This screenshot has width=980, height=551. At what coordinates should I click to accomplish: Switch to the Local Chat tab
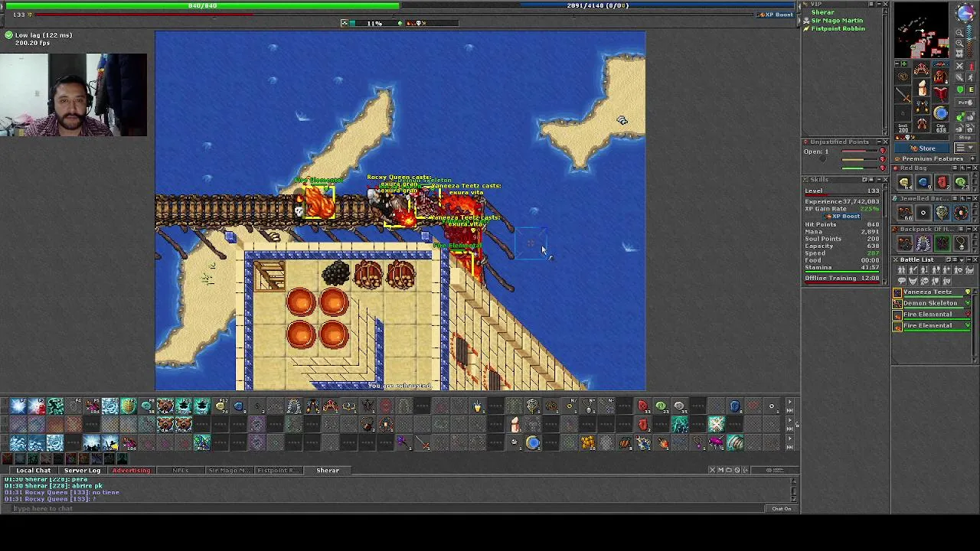34,471
